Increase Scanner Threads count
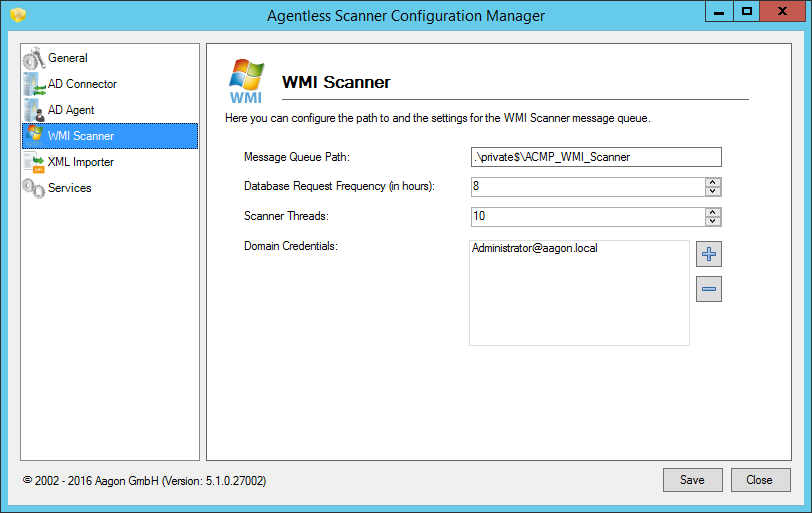The image size is (812, 513). point(713,212)
